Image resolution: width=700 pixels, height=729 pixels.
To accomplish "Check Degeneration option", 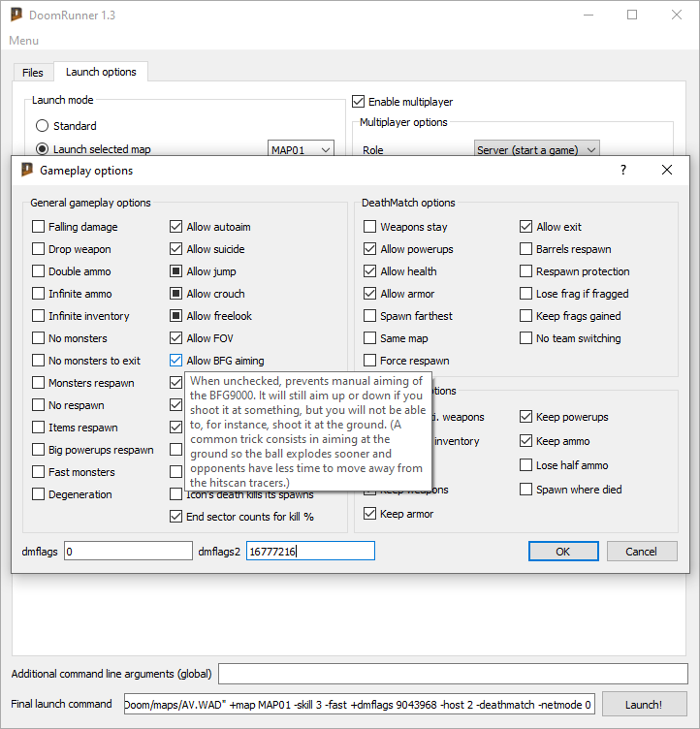I will coord(38,494).
